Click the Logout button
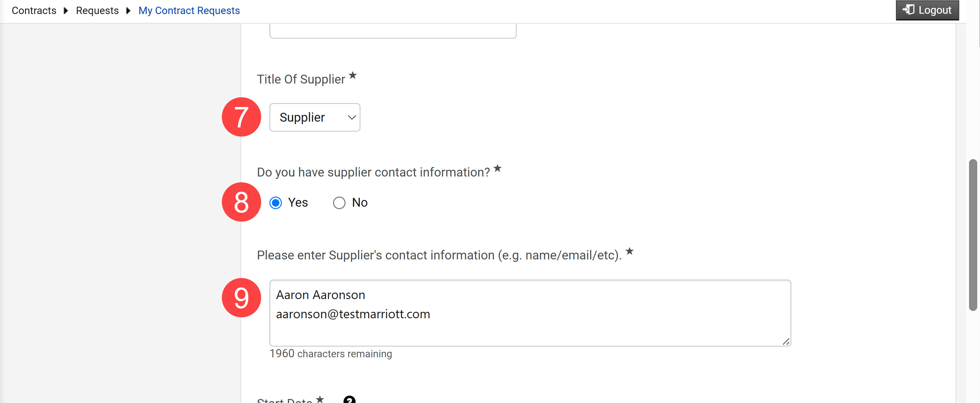The width and height of the screenshot is (980, 403). coord(927,10)
